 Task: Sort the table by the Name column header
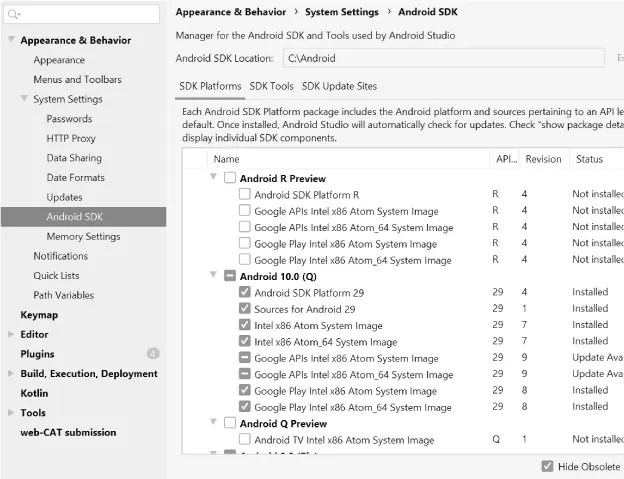pos(227,159)
